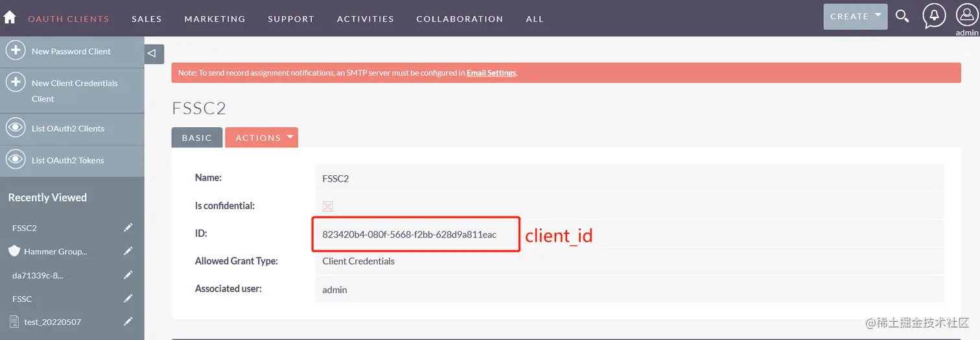The height and width of the screenshot is (340, 980).
Task: Open List OAuth2 Tokens
Action: [x=68, y=160]
